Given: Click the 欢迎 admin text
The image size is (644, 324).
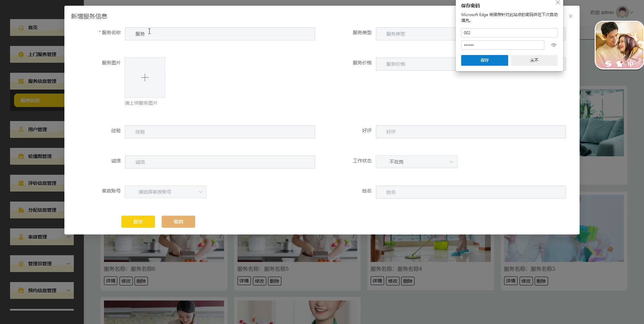Looking at the screenshot, I should (x=602, y=12).
